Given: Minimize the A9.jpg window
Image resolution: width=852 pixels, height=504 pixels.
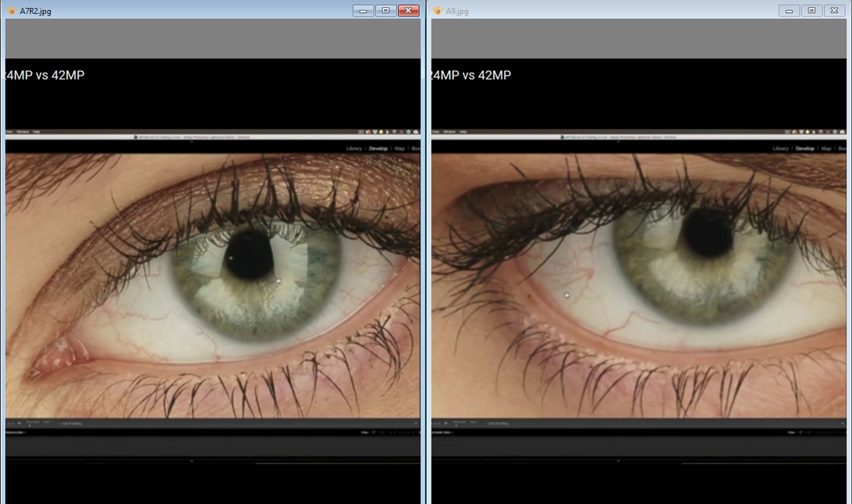Looking at the screenshot, I should coord(789,11).
